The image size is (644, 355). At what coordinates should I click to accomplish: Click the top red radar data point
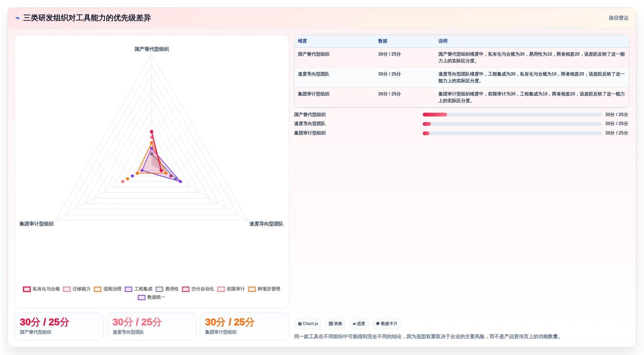pos(152,131)
